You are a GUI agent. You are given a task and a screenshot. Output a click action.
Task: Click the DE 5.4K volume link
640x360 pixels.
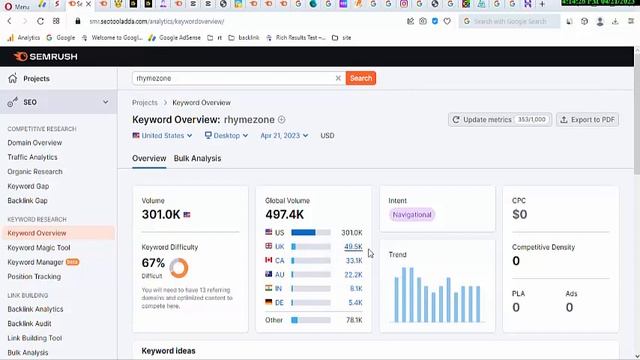(x=355, y=303)
